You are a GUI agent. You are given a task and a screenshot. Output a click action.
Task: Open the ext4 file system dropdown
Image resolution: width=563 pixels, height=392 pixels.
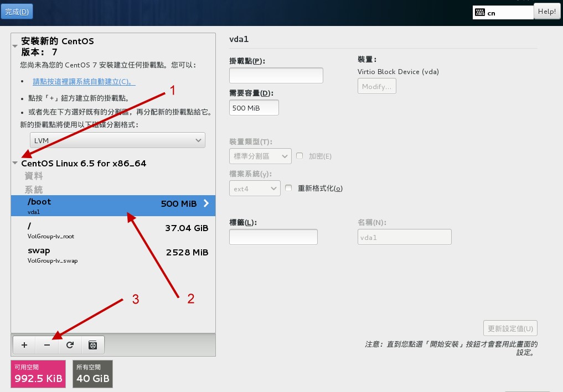pos(254,189)
